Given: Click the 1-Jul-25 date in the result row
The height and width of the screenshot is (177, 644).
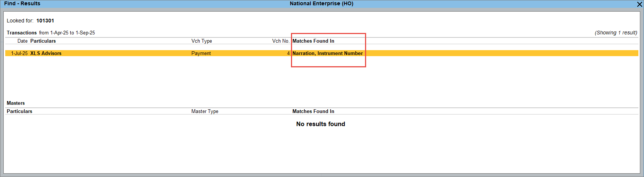Looking at the screenshot, I should pyautogui.click(x=19, y=54).
